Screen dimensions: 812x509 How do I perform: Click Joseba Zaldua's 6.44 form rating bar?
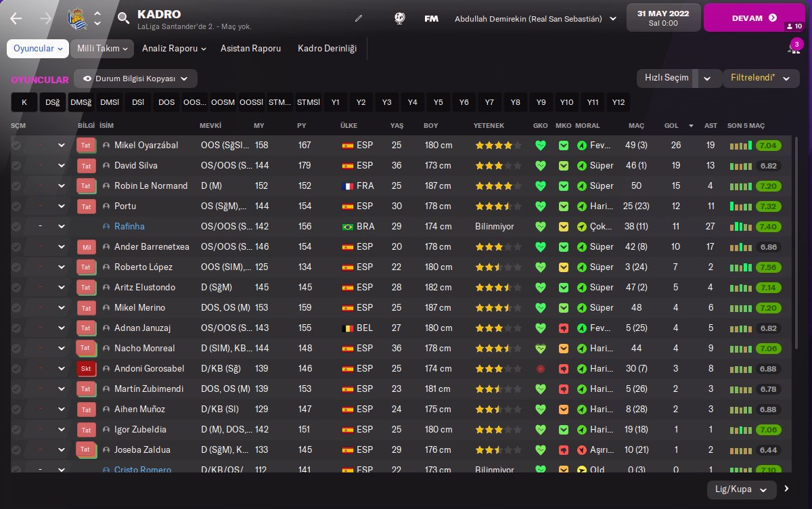pos(768,450)
